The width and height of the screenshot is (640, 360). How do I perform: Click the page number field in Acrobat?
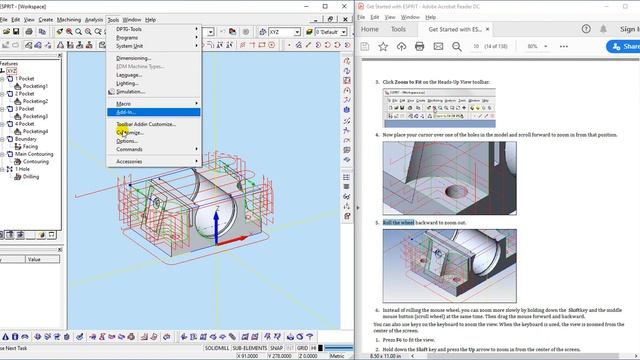(x=476, y=47)
